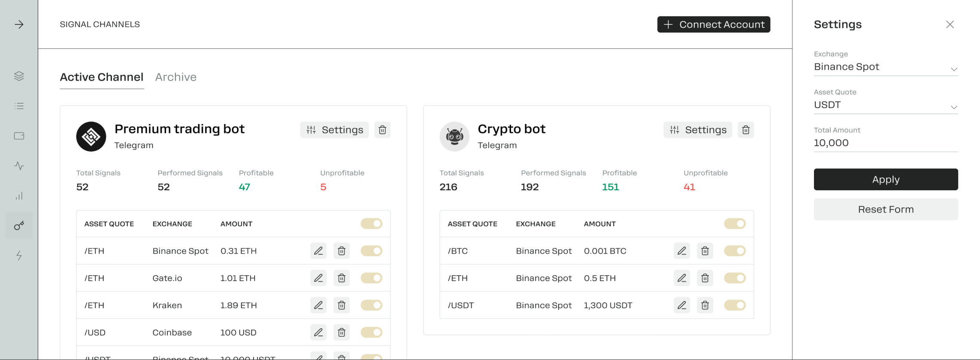Viewport: 980px width, 360px height.
Task: Select the Active Channel tab
Action: point(102,77)
